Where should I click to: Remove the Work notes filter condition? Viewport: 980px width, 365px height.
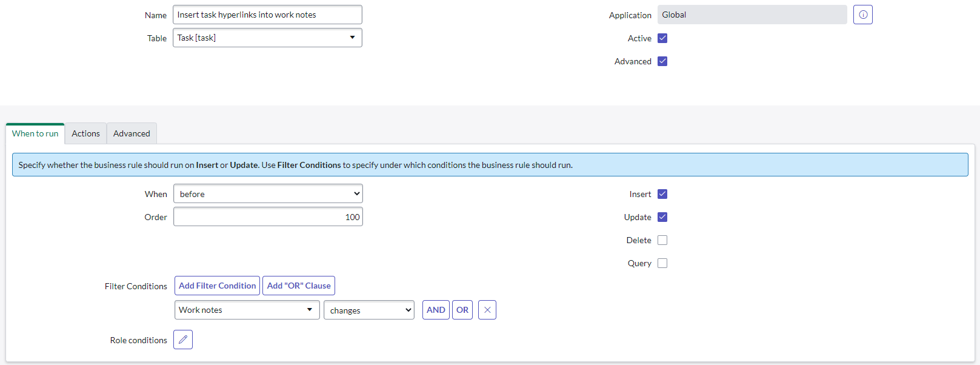tap(487, 310)
